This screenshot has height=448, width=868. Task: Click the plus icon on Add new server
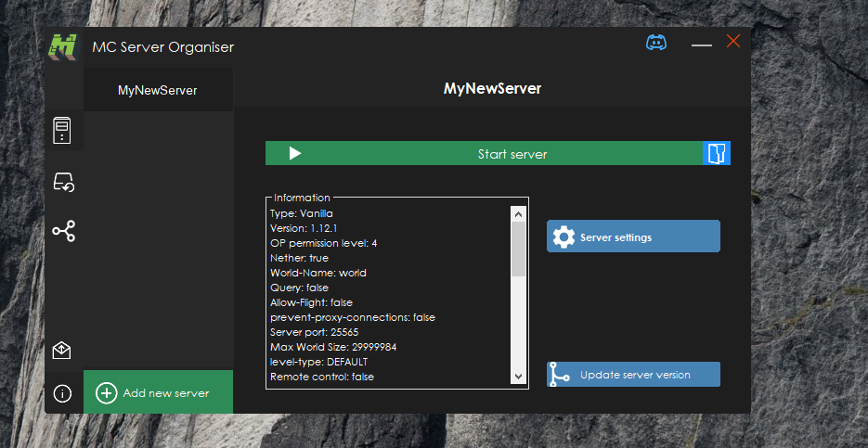coord(107,393)
